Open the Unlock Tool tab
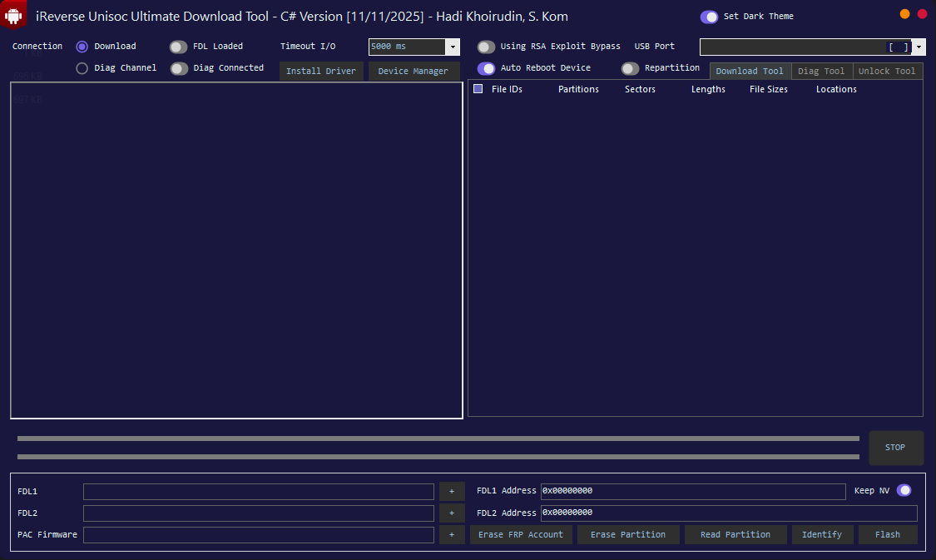936x560 pixels. pos(887,71)
